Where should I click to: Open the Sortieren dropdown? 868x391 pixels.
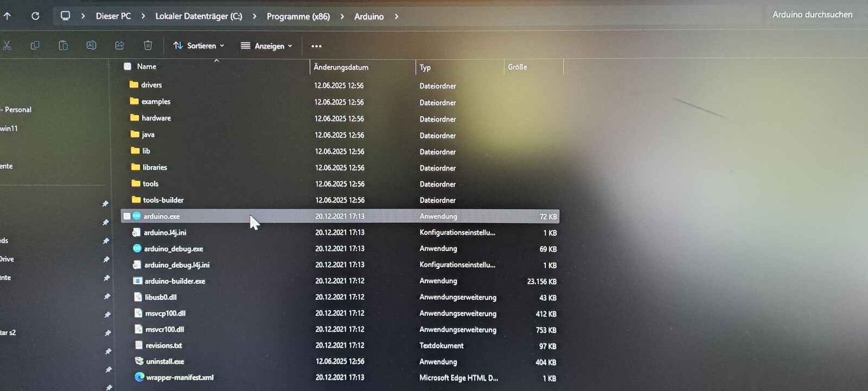(x=199, y=46)
